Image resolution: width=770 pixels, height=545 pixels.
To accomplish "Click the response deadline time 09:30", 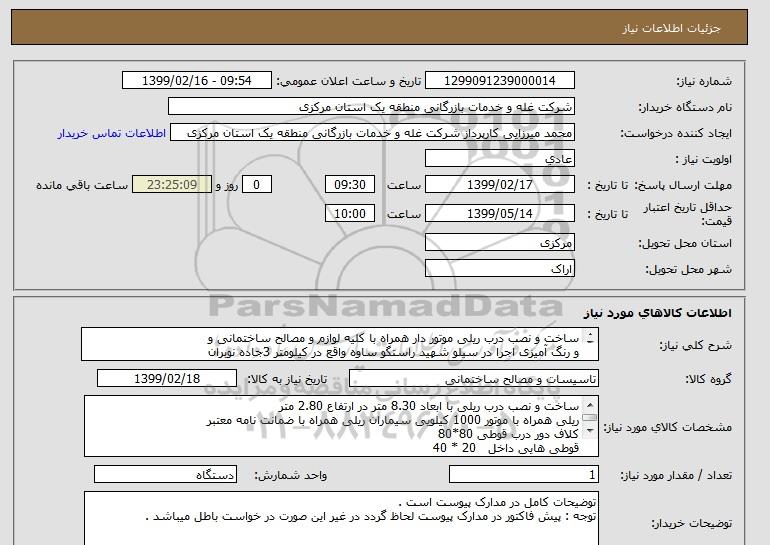I will tap(350, 185).
